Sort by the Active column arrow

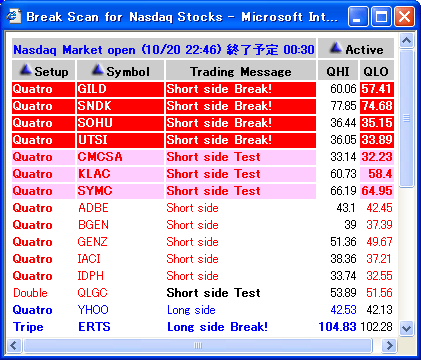coord(336,48)
